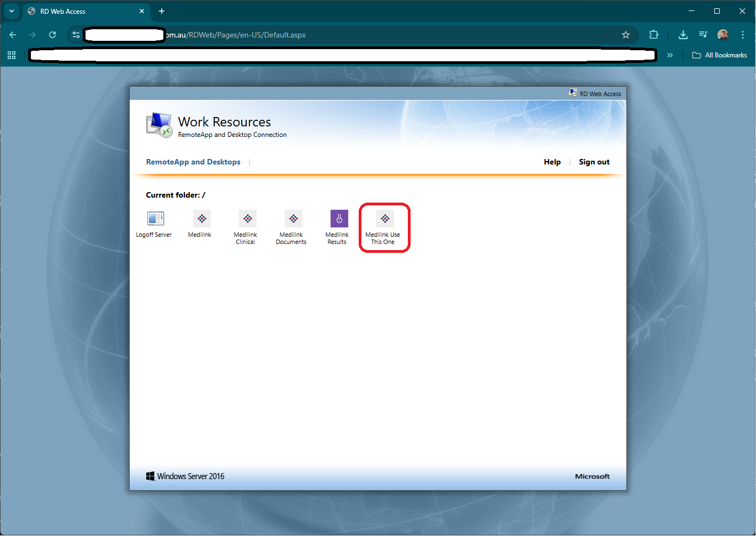
Task: Open the Logoff Server remote app
Action: pos(154,224)
